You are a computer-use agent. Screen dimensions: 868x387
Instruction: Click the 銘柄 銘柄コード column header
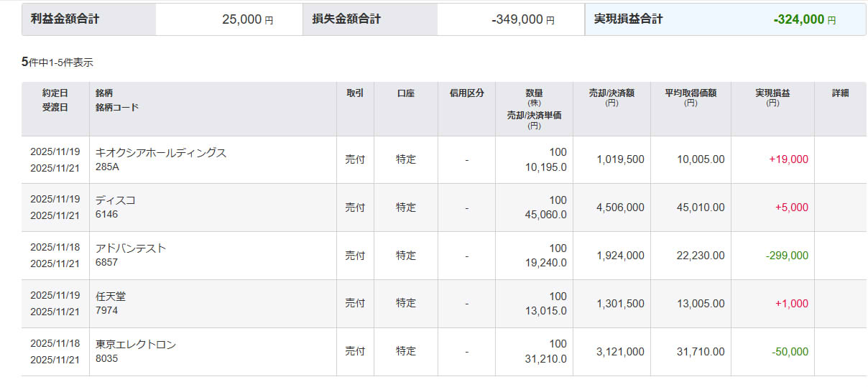[x=116, y=100]
